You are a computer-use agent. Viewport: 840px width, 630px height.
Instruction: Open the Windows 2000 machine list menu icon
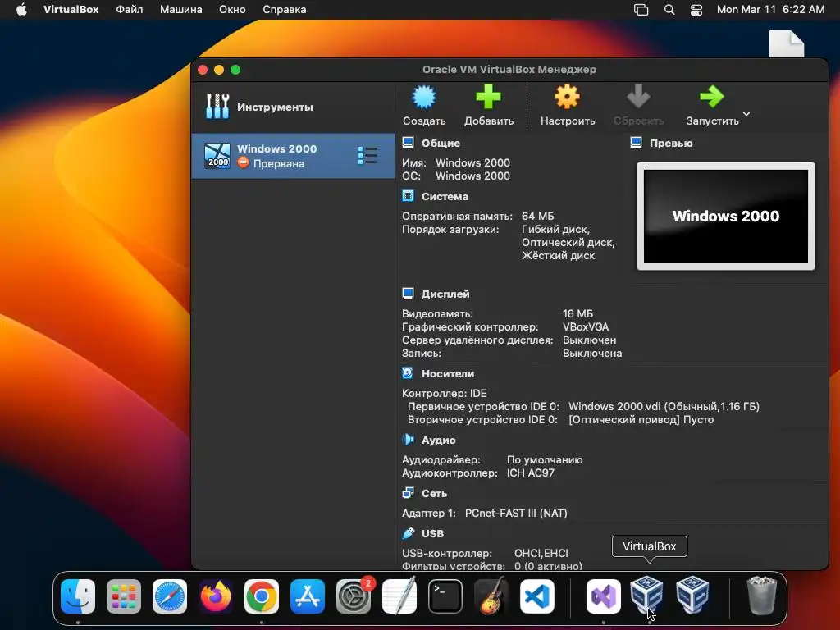(367, 155)
